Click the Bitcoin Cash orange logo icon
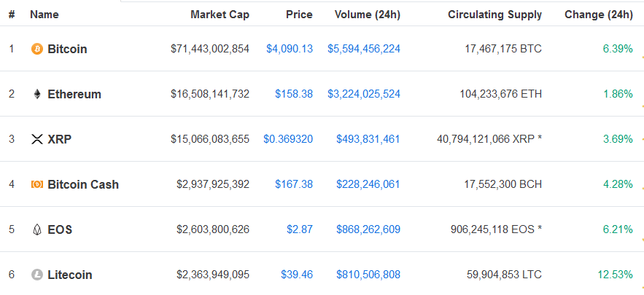644x295 pixels. [37, 184]
